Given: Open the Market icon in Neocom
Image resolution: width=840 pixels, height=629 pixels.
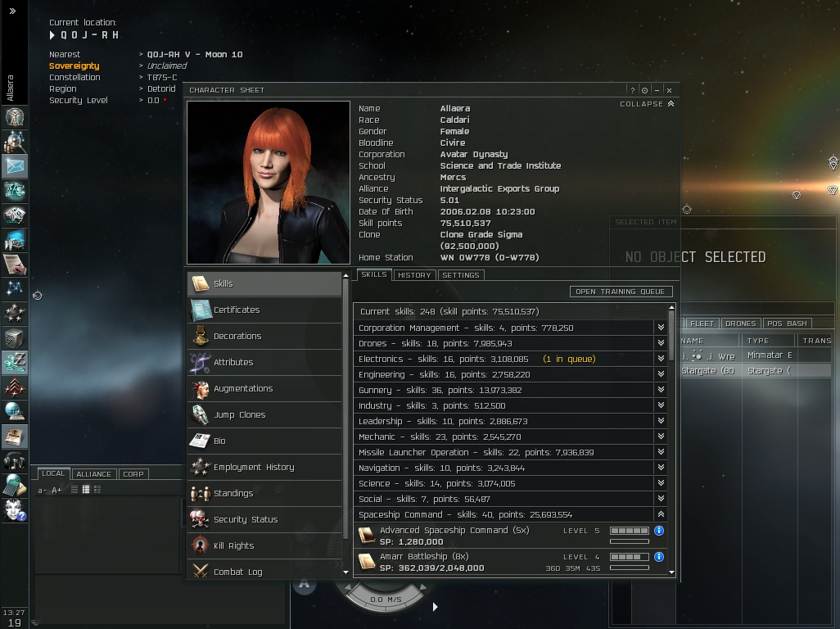Looking at the screenshot, I should [15, 215].
